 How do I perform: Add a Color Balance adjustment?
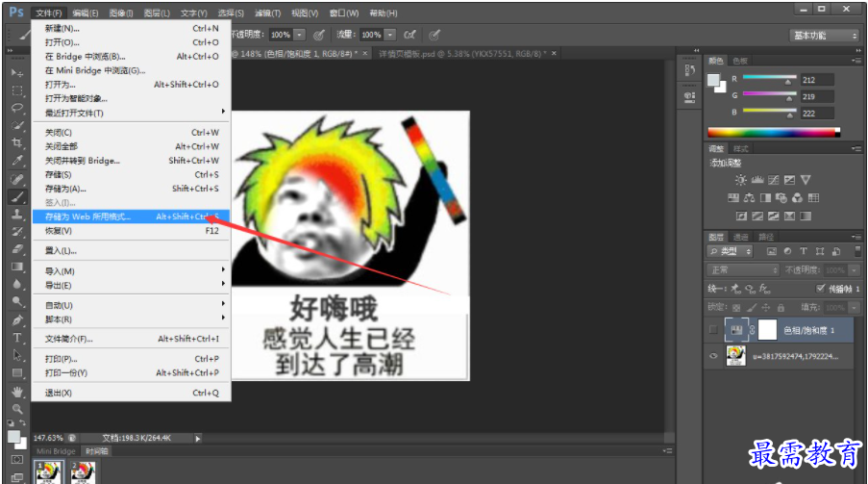[749, 198]
